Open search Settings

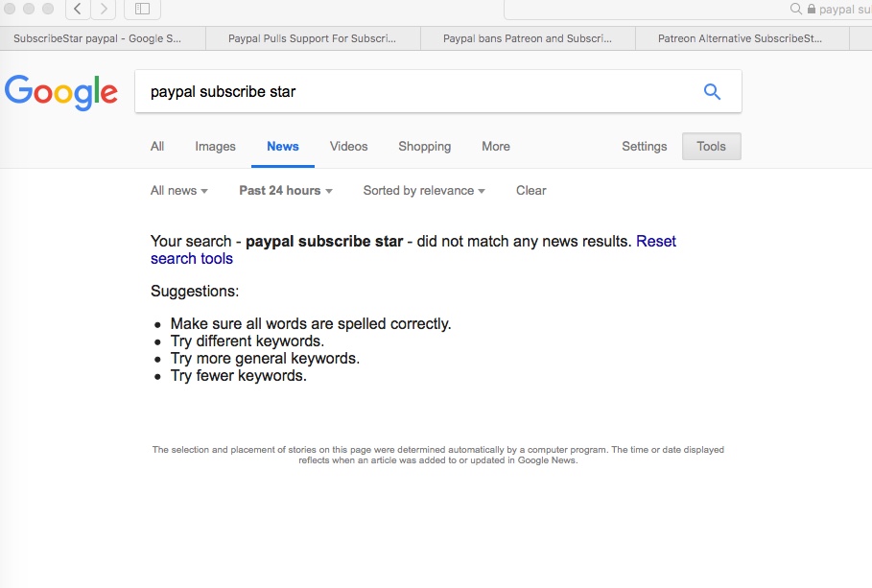click(644, 147)
